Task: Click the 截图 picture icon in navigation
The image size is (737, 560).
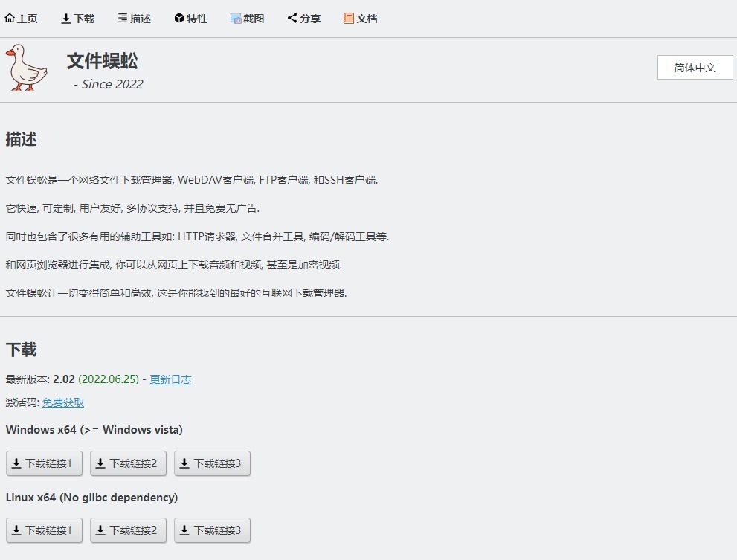Action: (236, 19)
